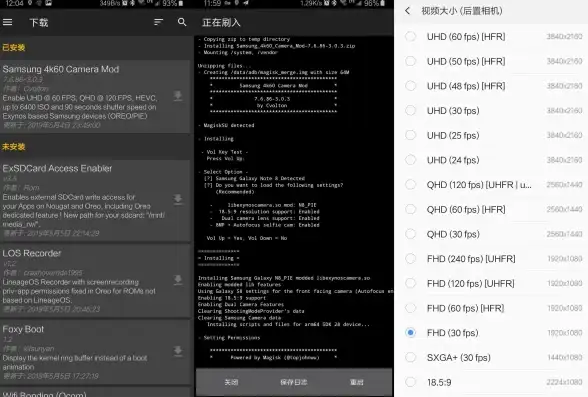Tap the 视频大小 (后置相机) title
The image size is (588, 397).
coord(462,11)
